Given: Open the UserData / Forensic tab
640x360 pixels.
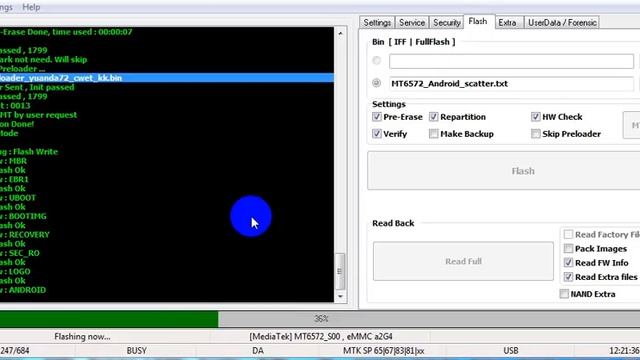Looking at the screenshot, I should (x=562, y=22).
